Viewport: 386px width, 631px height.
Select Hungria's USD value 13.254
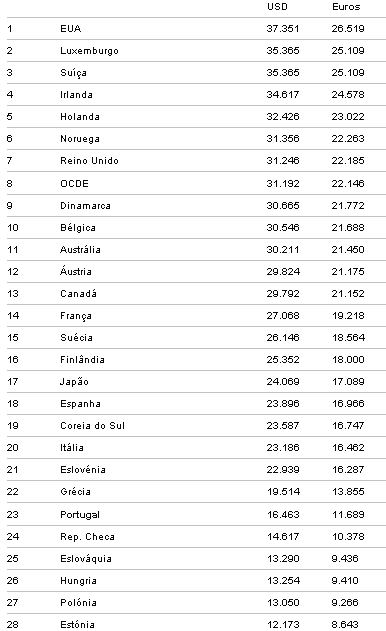tap(283, 581)
